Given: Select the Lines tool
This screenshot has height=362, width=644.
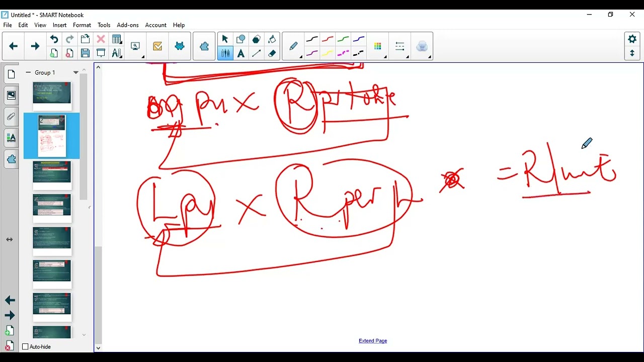Looking at the screenshot, I should pyautogui.click(x=256, y=53).
